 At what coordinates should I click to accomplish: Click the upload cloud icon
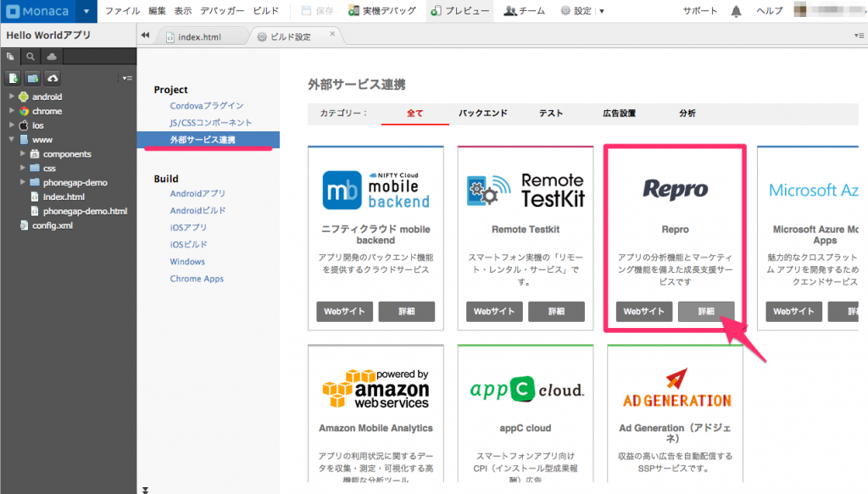[53, 79]
